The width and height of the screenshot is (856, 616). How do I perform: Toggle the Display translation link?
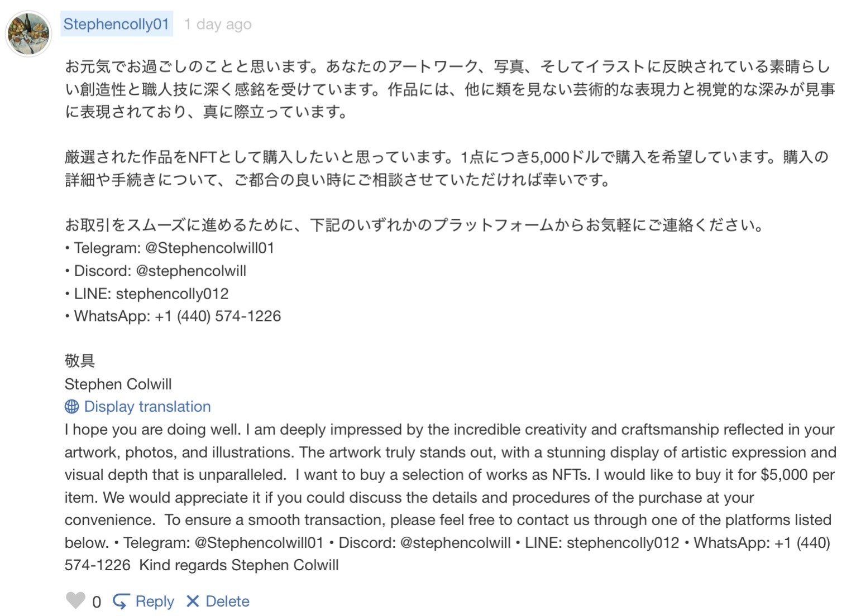147,407
